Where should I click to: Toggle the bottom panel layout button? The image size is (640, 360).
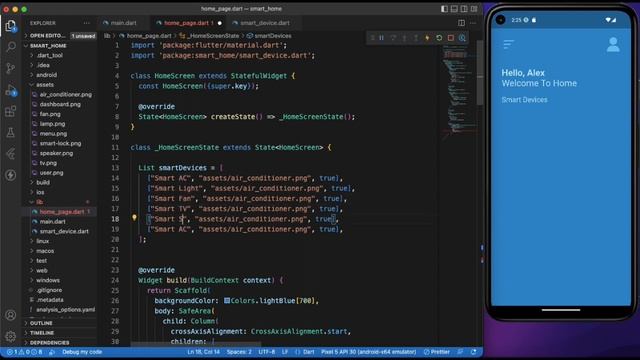tap(454, 9)
